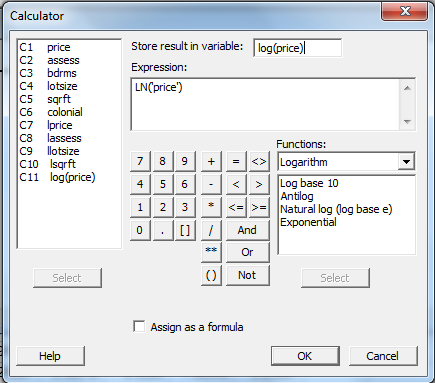Open the Help button
Screen dimensions: 435x383
pos(50,356)
